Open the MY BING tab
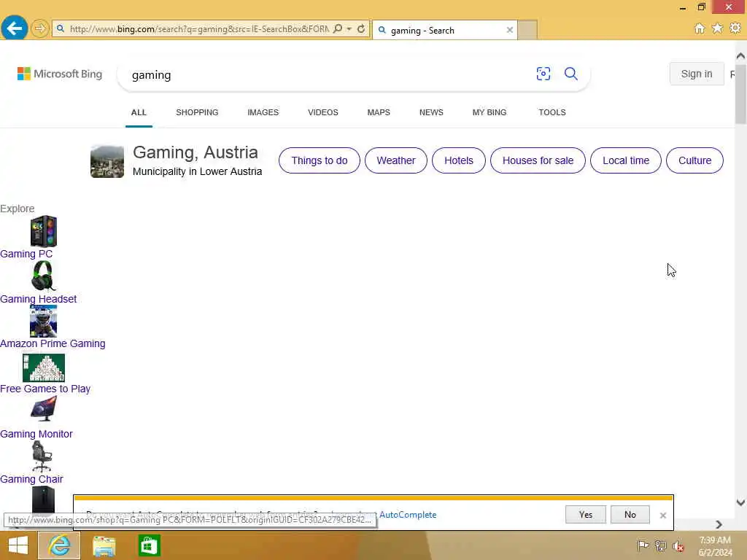The image size is (747, 560). [x=489, y=112]
